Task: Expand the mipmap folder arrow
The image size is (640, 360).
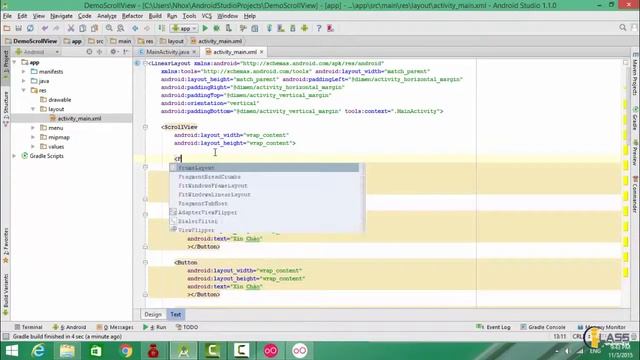Action: point(33,137)
